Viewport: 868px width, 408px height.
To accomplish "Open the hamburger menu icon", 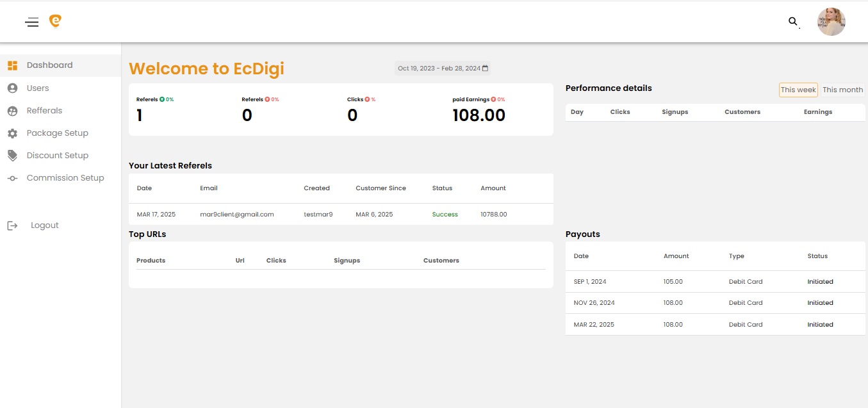I will coord(32,22).
